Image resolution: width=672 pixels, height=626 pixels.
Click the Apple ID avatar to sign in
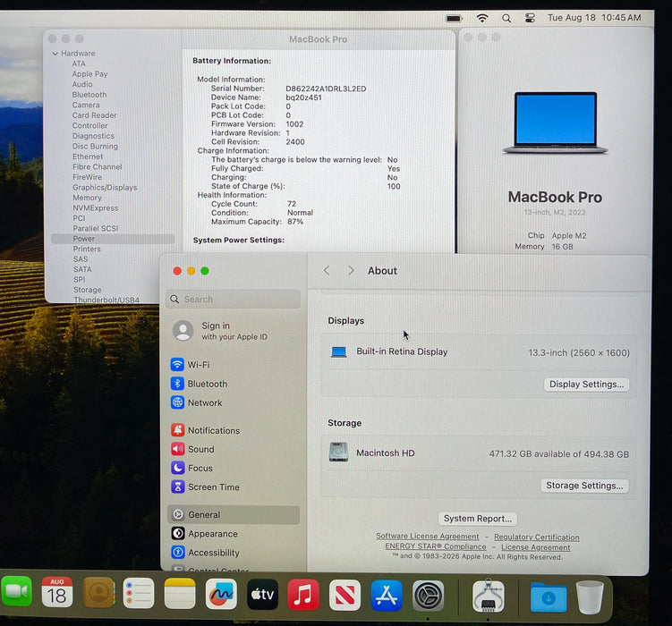pos(183,331)
